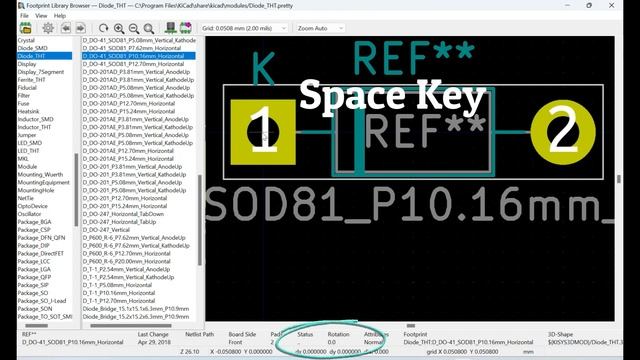640x360 pixels.
Task: Open the Grid size dropdown
Action: [x=244, y=28]
